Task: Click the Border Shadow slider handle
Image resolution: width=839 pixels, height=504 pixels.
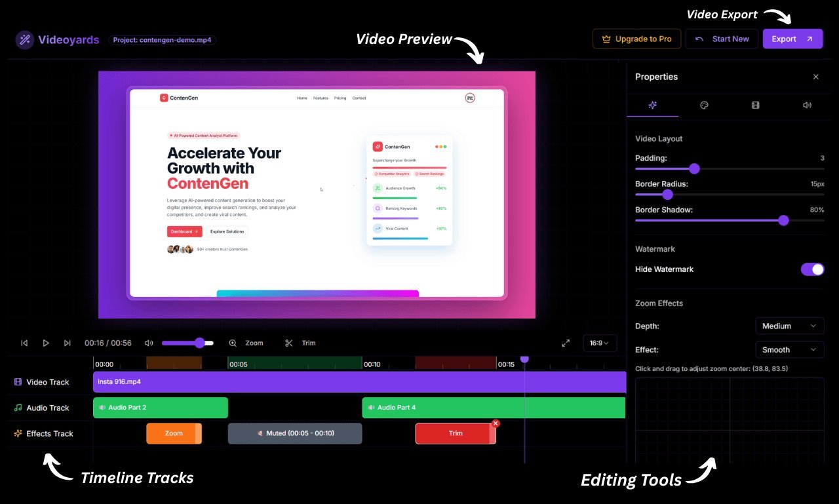Action: click(x=783, y=220)
